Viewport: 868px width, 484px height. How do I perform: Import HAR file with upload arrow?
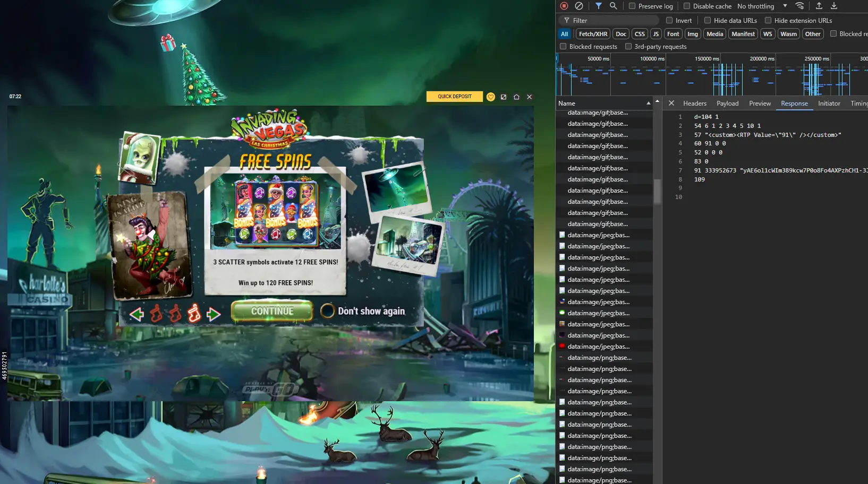(819, 6)
